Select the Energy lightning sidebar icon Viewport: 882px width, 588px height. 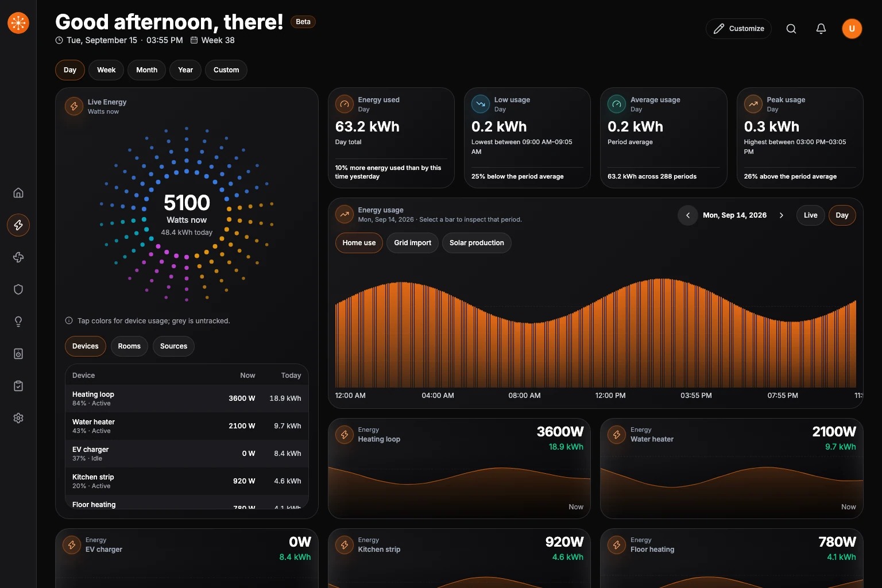click(18, 225)
